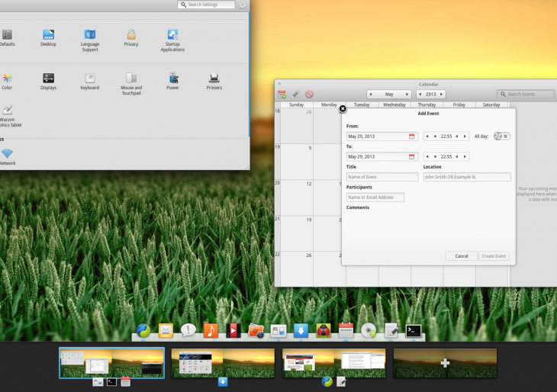Go to previous year before 2013
The image size is (557, 392).
[420, 95]
